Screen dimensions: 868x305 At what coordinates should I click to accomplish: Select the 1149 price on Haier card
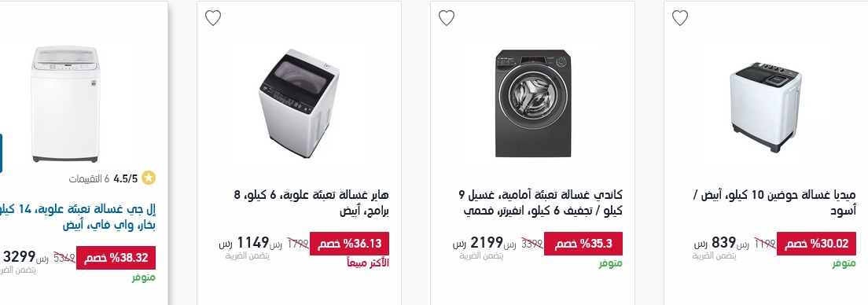click(252, 242)
